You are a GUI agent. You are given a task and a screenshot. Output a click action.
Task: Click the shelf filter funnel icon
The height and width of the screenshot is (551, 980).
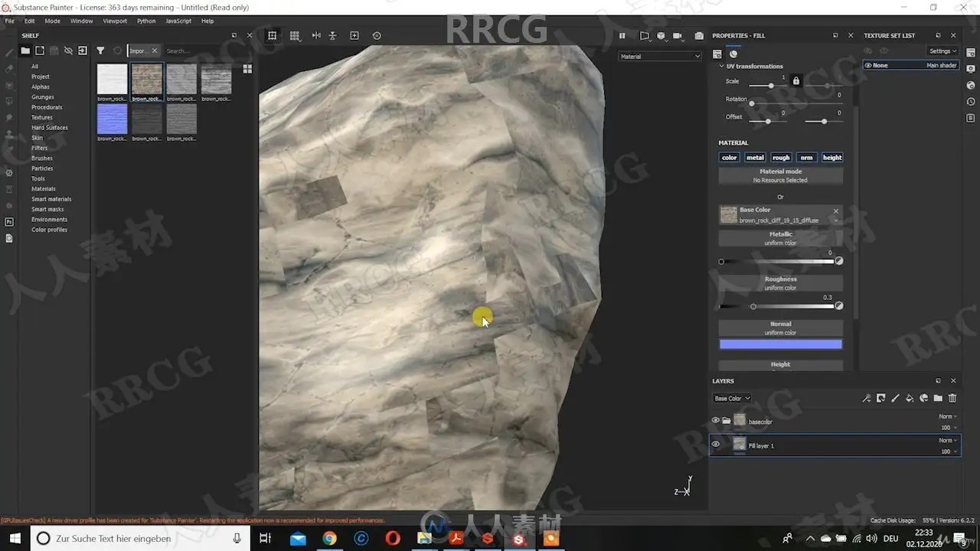point(100,51)
